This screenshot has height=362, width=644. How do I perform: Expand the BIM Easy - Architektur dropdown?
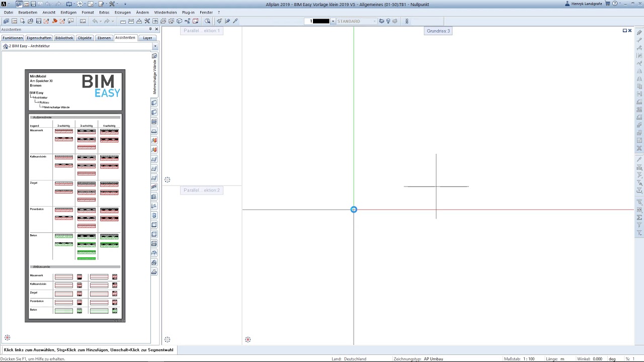(155, 46)
